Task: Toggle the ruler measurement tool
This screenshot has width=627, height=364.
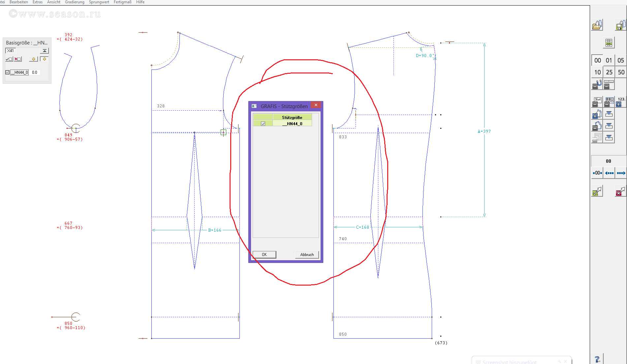Action: [609, 84]
